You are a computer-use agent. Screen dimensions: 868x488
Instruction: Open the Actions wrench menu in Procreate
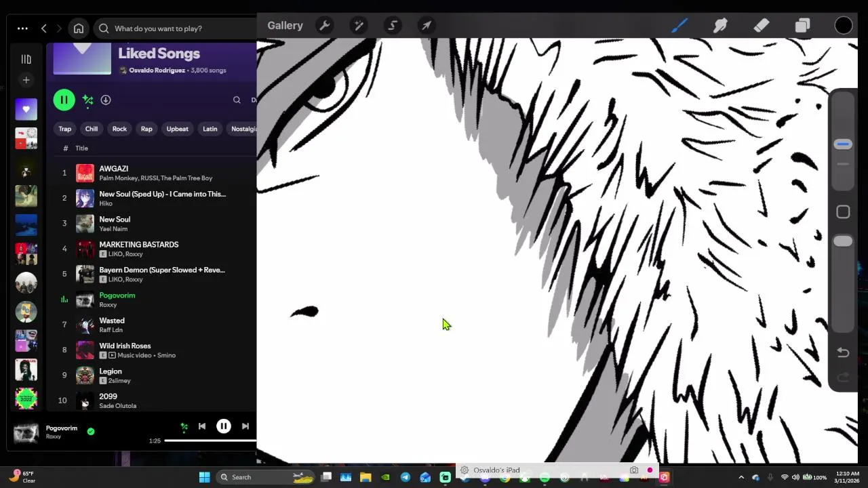(325, 26)
